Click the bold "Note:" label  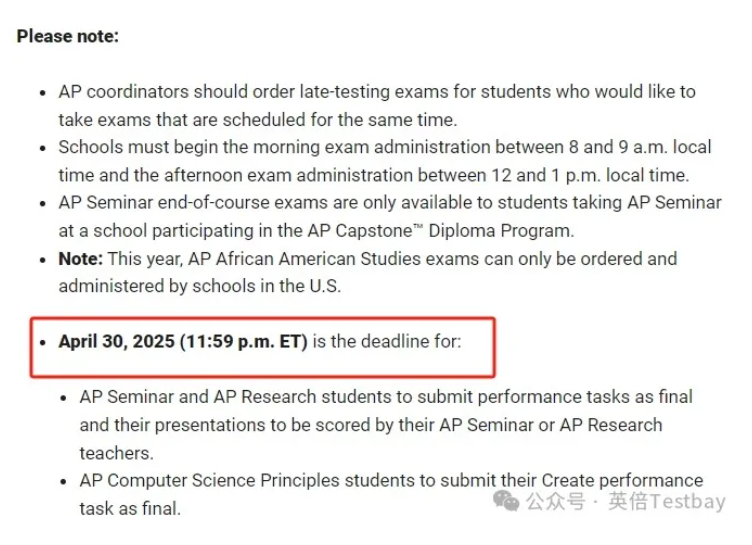pos(81,259)
